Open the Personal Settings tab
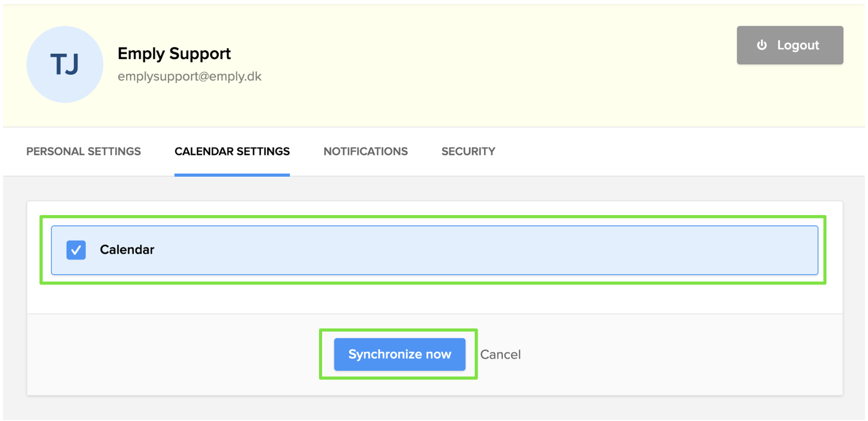 coord(84,151)
